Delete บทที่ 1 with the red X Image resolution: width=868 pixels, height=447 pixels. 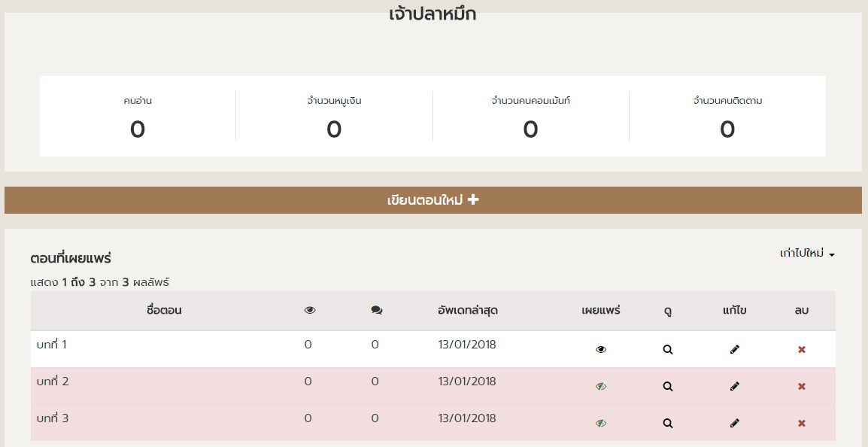pyautogui.click(x=802, y=349)
